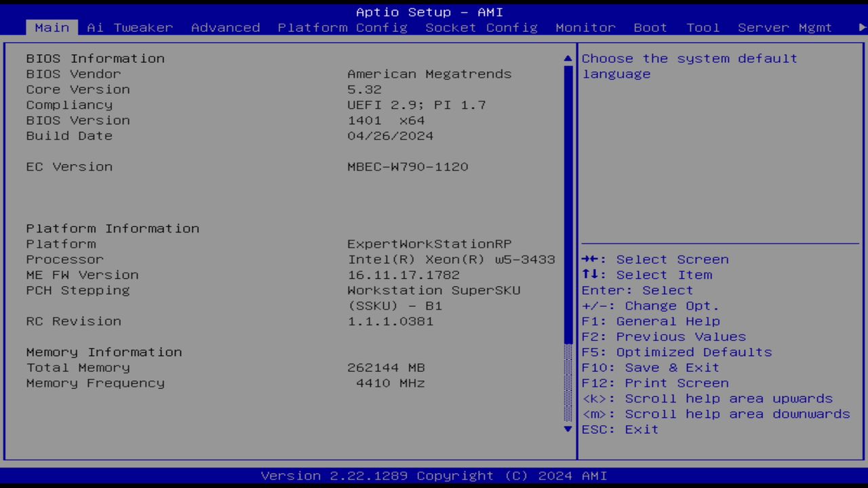Click the American Megatrends value

(x=430, y=74)
